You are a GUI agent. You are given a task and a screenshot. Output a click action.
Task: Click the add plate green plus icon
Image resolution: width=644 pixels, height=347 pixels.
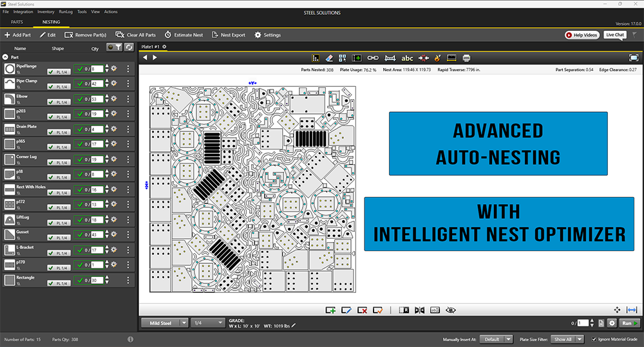330,310
